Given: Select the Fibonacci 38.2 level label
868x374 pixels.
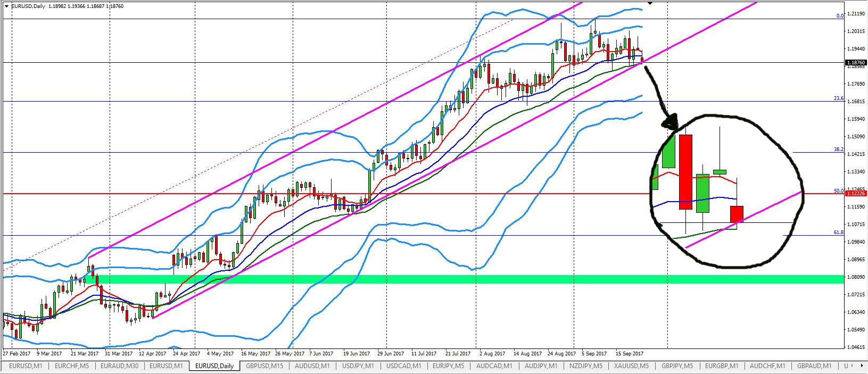Looking at the screenshot, I should click(x=838, y=149).
